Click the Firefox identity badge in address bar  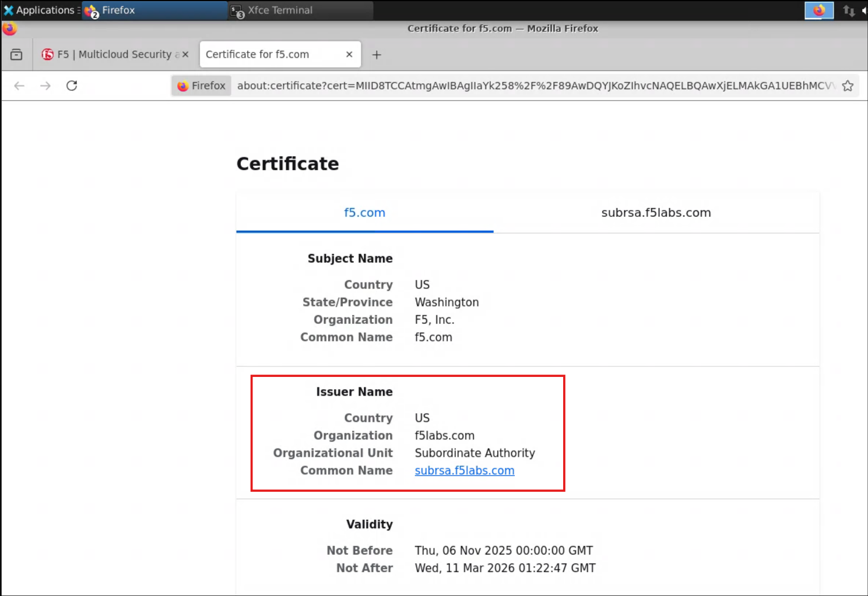[201, 86]
